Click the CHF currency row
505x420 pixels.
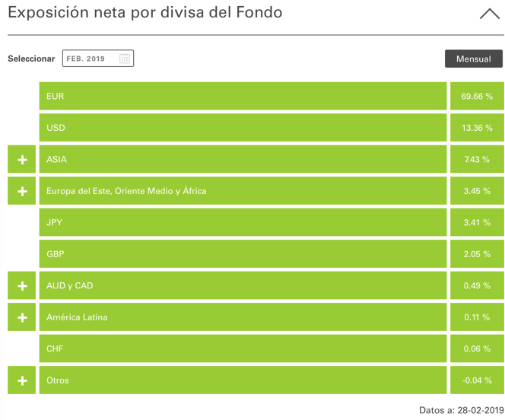(243, 349)
